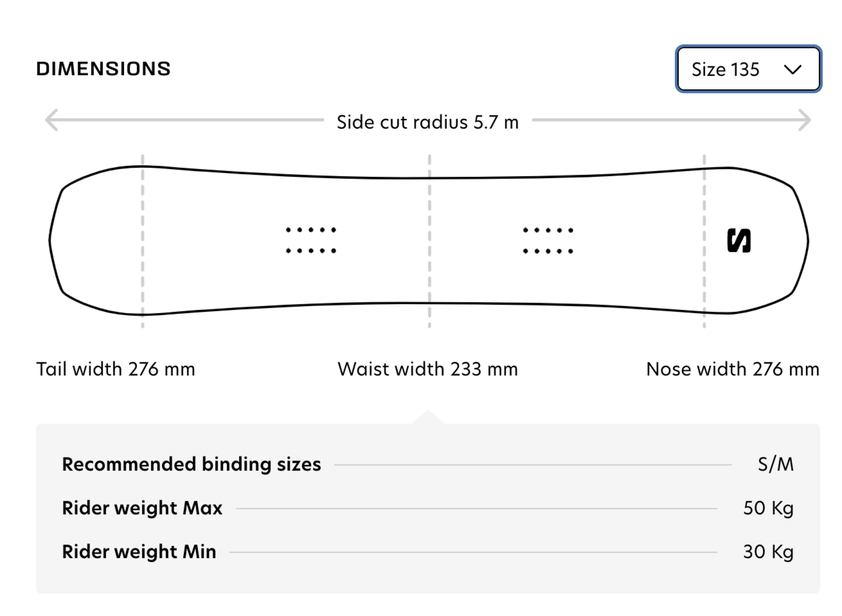Screen dimensions: 842x616
Task: Click the left binding insert dots
Action: click(x=311, y=240)
